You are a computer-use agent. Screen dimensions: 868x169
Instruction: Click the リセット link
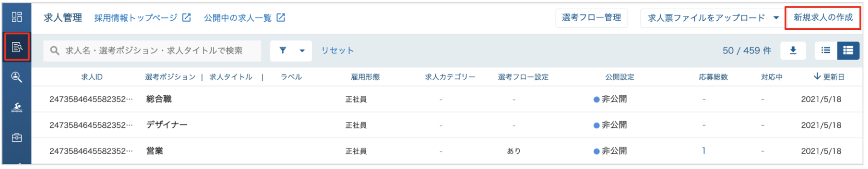(338, 51)
